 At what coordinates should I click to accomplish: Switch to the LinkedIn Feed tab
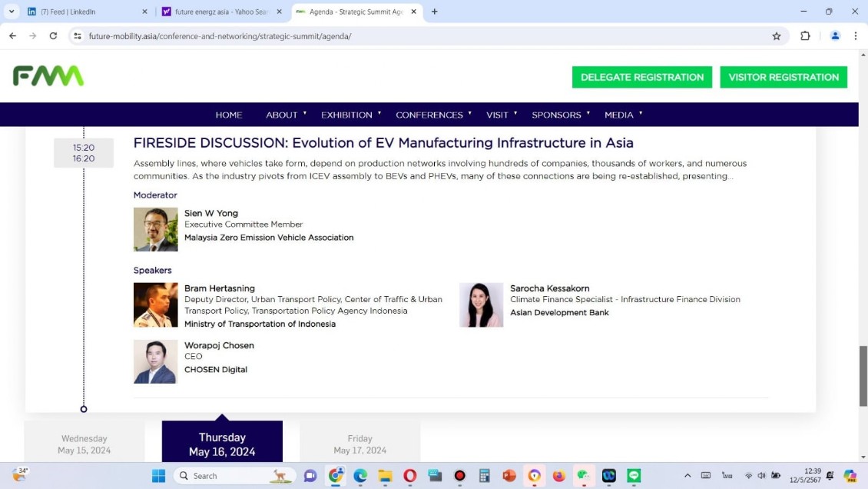(x=84, y=12)
